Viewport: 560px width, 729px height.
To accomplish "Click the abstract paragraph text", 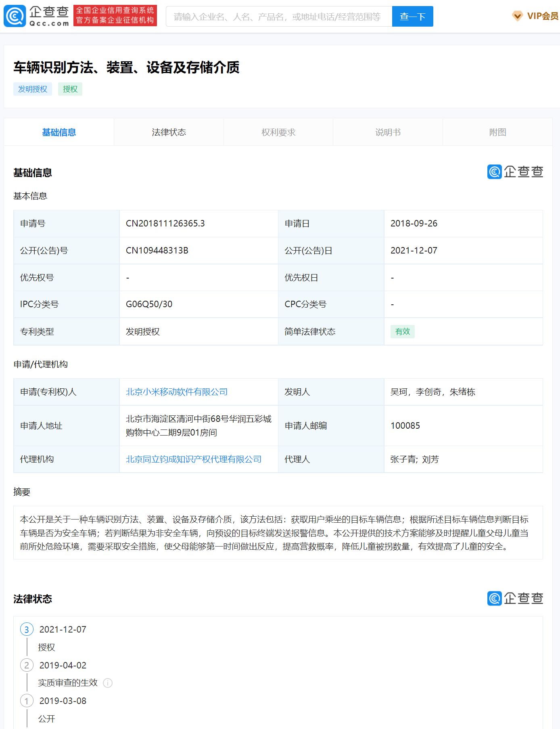I will (274, 533).
